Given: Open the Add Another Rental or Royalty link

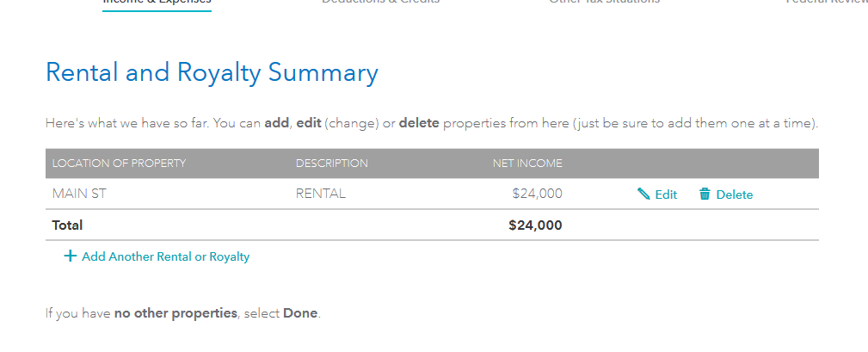Looking at the screenshot, I should point(165,256).
